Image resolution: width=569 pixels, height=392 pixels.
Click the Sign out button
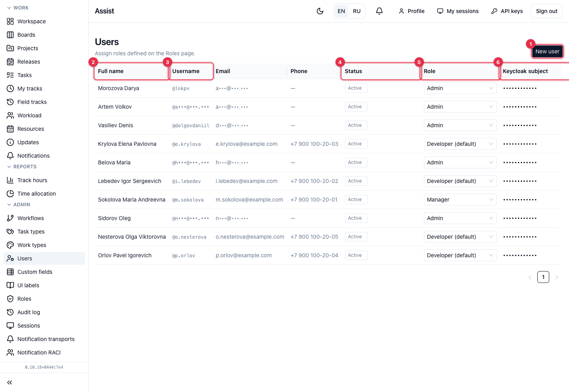click(546, 11)
